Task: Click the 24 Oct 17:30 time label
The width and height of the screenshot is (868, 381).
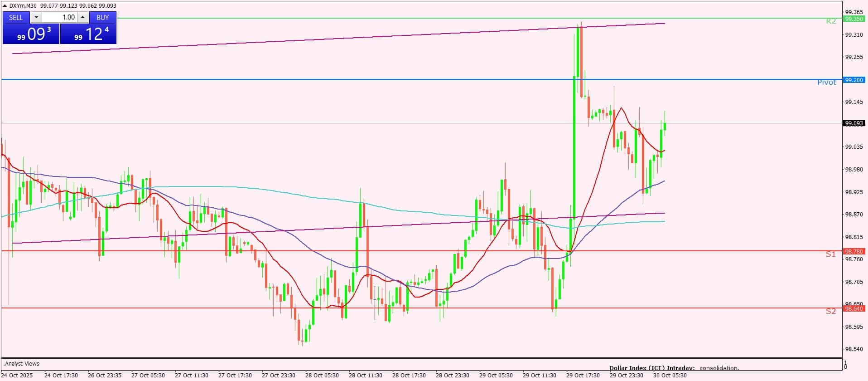Action: [x=61, y=375]
